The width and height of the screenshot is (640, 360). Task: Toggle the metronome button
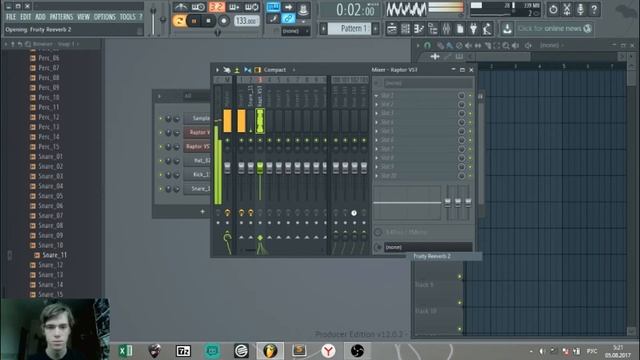pyautogui.click(x=180, y=7)
